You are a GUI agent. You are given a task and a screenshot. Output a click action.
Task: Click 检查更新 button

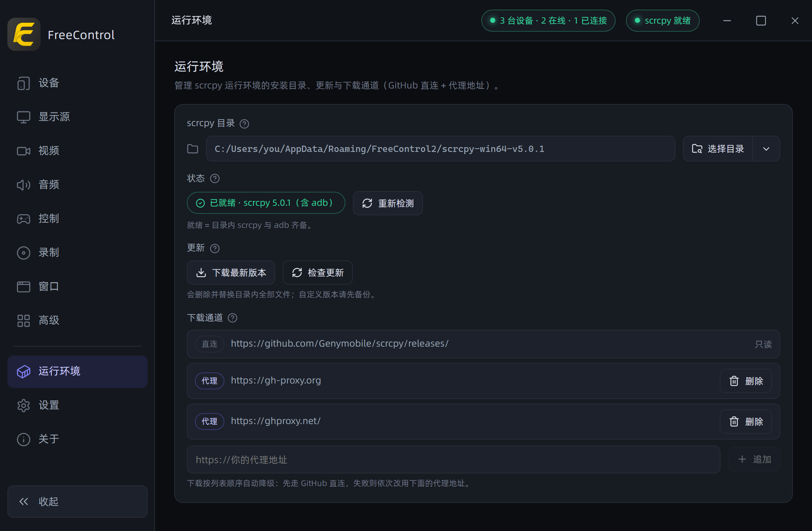317,273
